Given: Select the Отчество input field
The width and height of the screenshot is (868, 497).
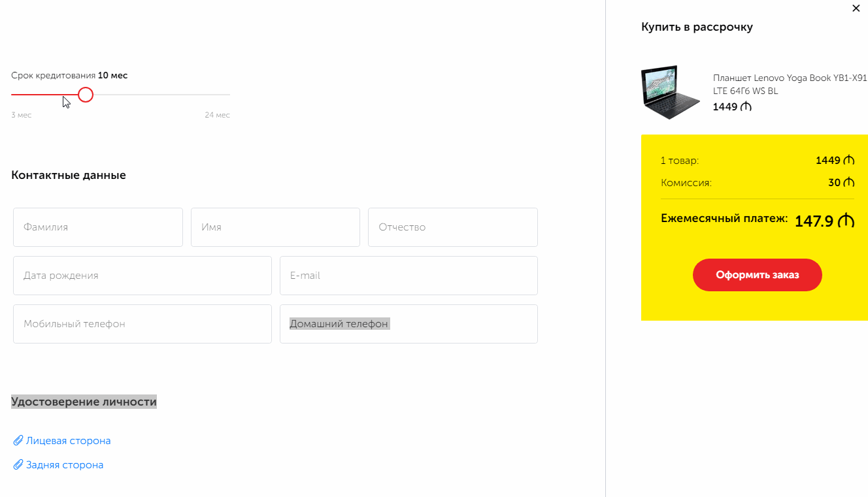Looking at the screenshot, I should click(x=453, y=227).
